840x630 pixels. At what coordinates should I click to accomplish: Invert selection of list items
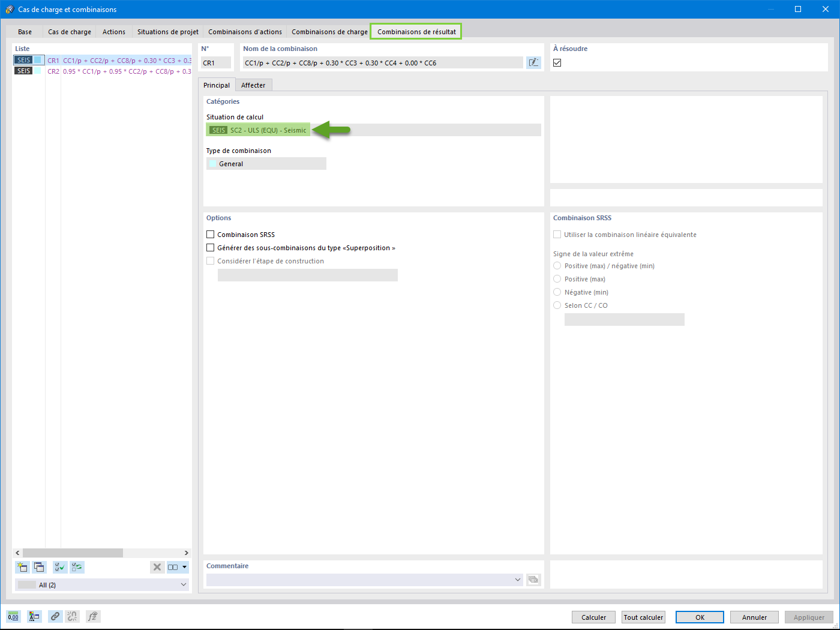77,567
